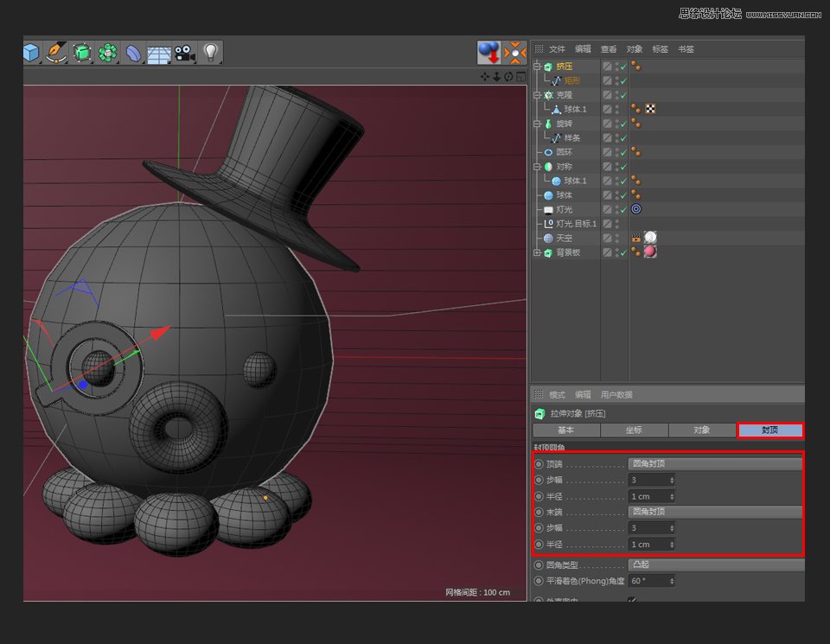Click the Phong angle 60° stepper arrows
The image size is (830, 644).
(x=673, y=581)
